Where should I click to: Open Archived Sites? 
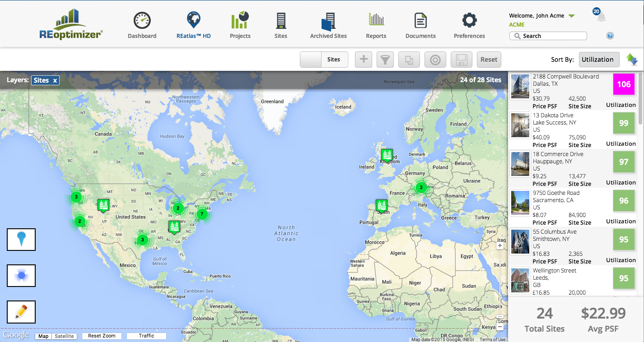(328, 25)
